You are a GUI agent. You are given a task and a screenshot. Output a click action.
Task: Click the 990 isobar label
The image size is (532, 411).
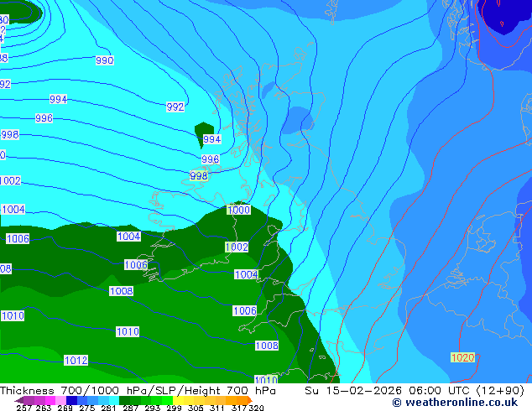click(105, 60)
